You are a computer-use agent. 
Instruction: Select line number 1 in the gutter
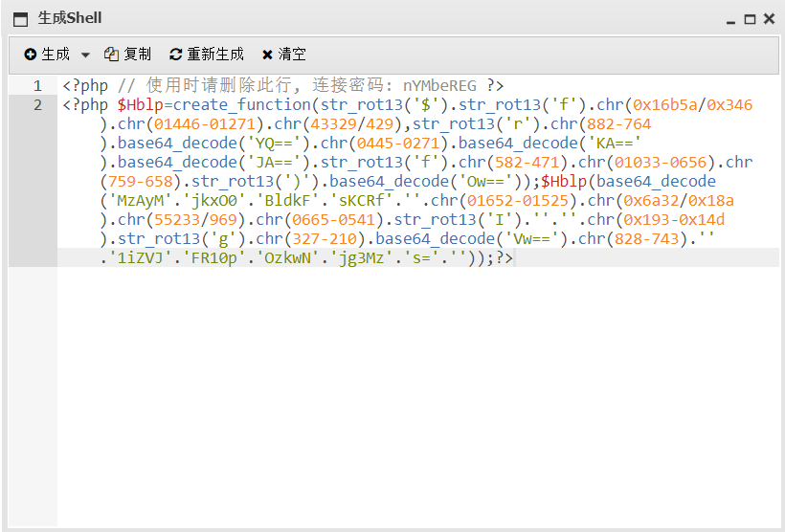pos(37,86)
